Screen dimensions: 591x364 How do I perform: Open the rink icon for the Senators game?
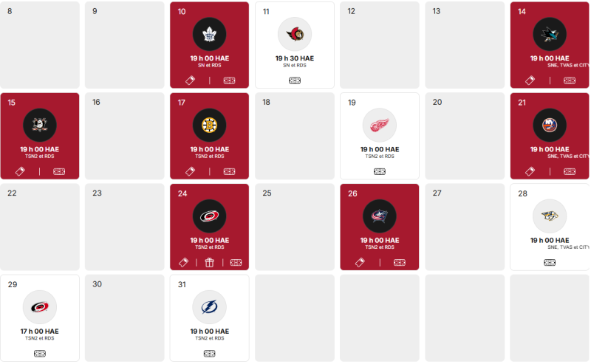[x=295, y=80]
